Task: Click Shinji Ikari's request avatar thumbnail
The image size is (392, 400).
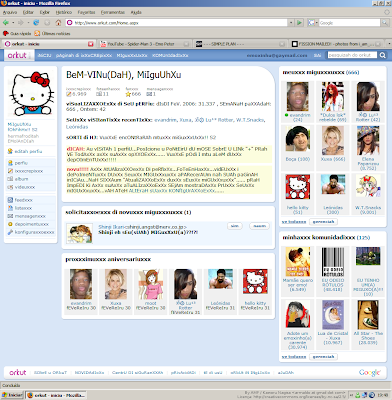Action: point(79,233)
